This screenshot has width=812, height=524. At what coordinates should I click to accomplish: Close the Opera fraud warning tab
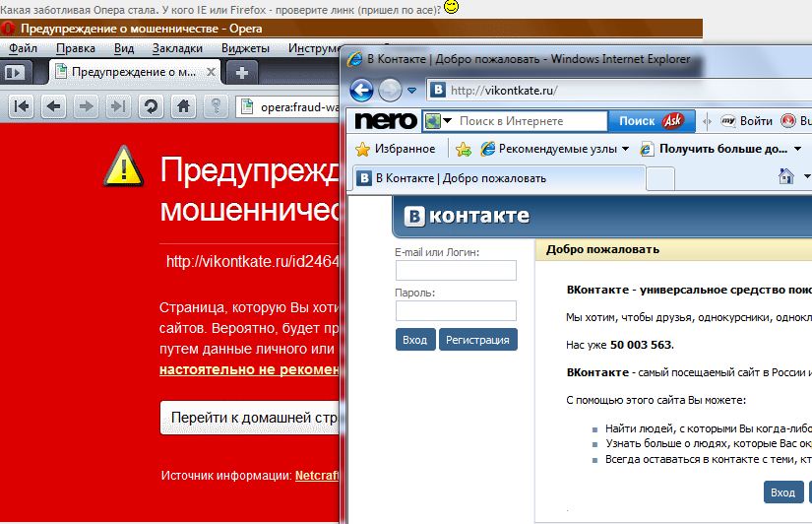[x=211, y=72]
